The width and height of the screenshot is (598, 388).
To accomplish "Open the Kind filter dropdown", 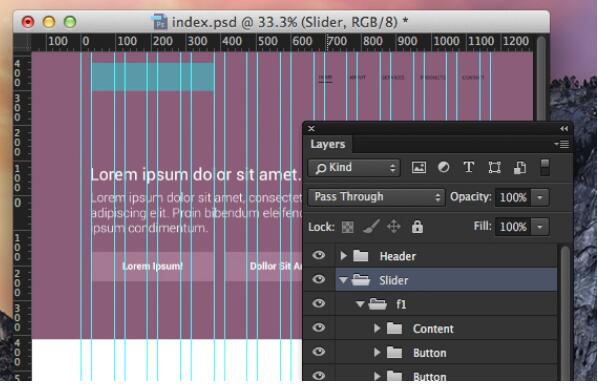I will click(x=354, y=168).
